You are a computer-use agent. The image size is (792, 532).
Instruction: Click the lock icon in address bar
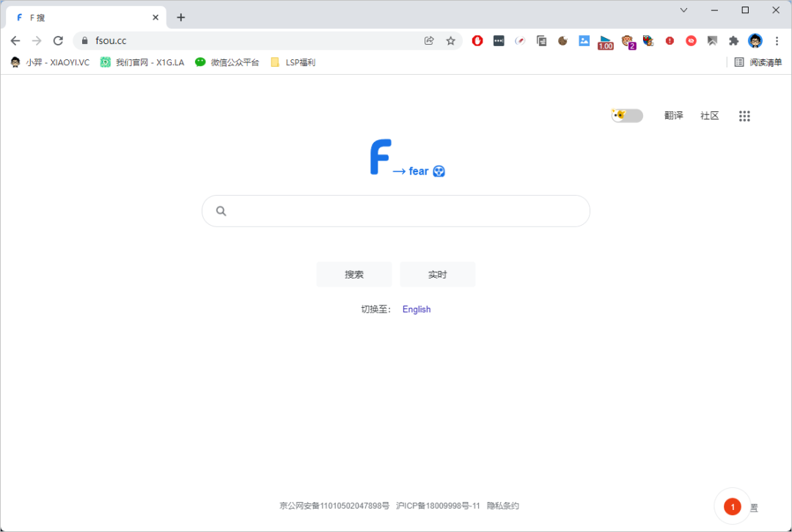84,41
